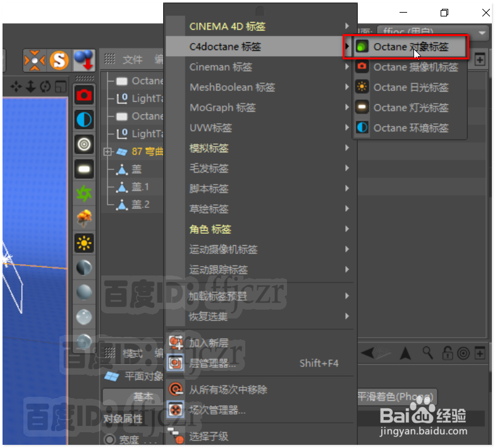495x448 pixels.
Task: Click the red Octane camera sidebar icon
Action: coord(84,95)
